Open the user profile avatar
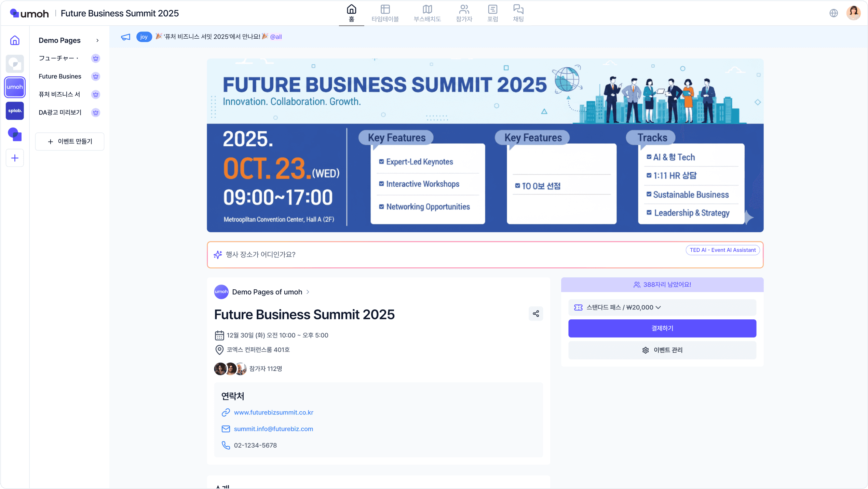This screenshot has height=489, width=868. click(853, 13)
